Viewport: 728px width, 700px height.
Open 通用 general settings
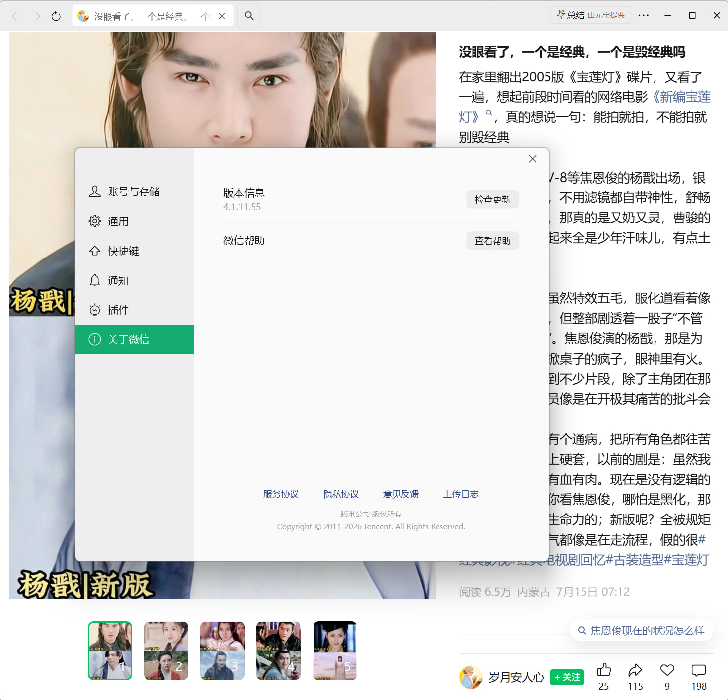click(x=135, y=221)
